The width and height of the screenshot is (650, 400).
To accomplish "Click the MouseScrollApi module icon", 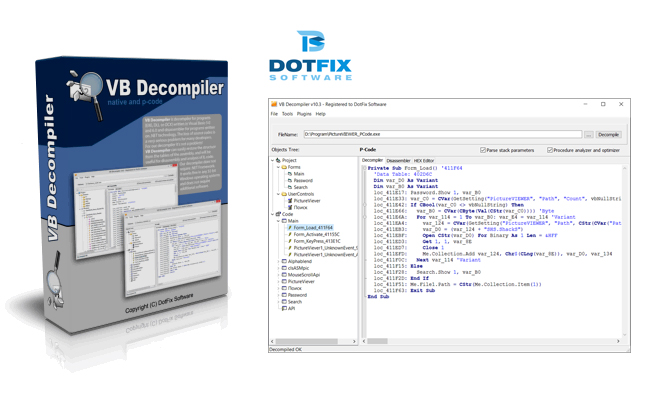I will [x=284, y=275].
